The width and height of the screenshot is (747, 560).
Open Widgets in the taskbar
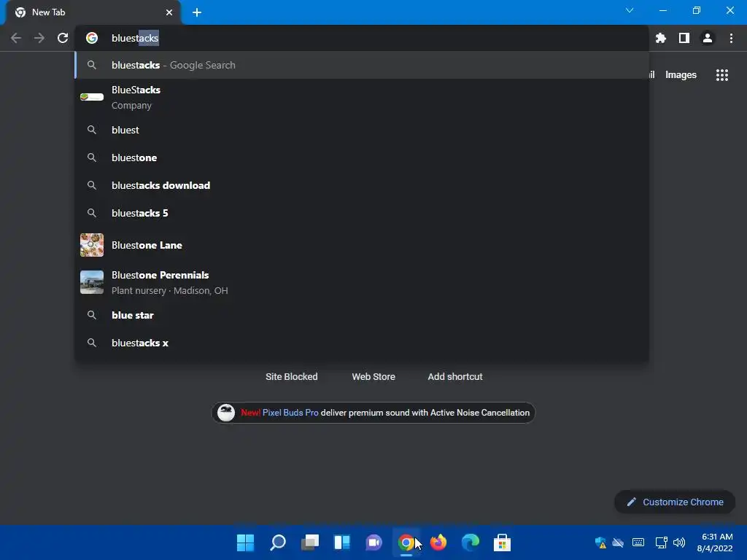coord(342,542)
